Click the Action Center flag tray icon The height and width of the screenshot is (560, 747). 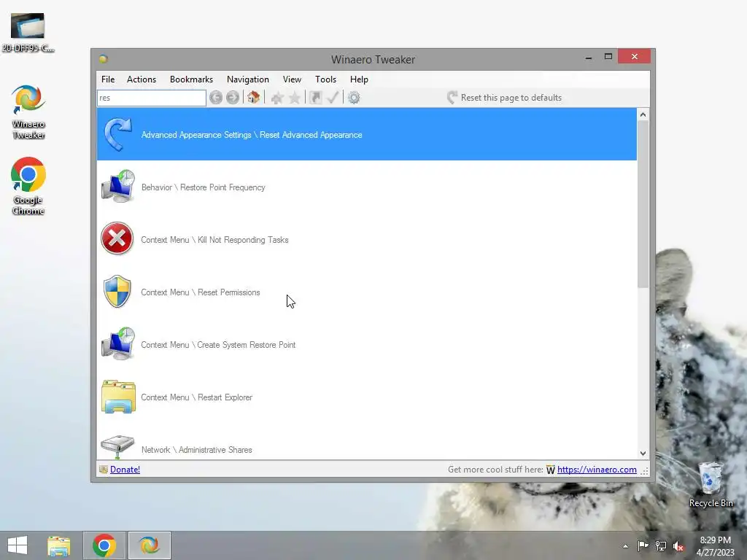pos(643,545)
